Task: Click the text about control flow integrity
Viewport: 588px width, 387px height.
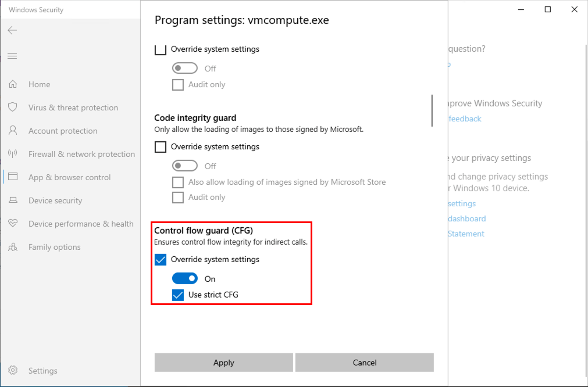Action: 231,242
